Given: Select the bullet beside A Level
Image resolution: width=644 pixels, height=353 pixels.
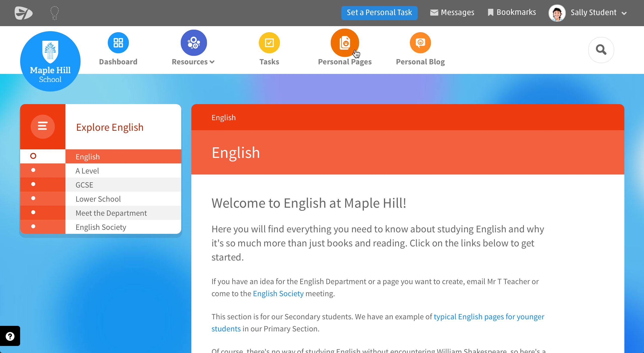Looking at the screenshot, I should click(33, 170).
